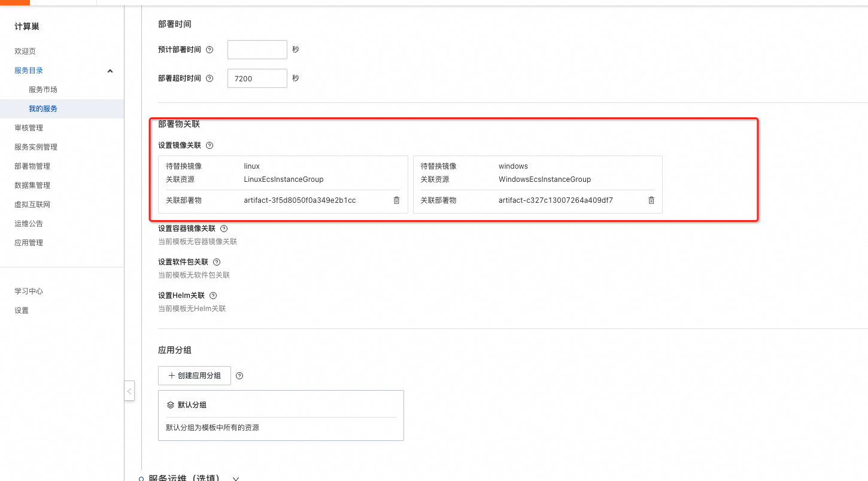
Task: Collapse the left sidebar panel
Action: [x=129, y=391]
